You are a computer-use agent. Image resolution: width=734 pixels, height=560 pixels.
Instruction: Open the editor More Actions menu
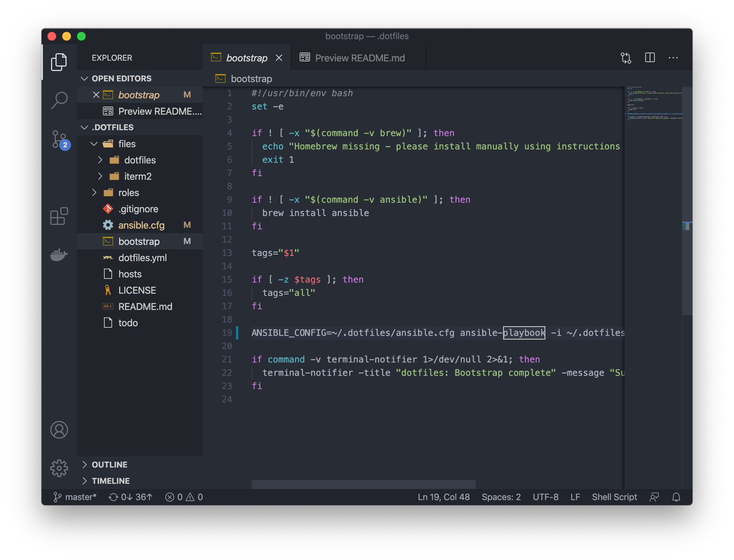tap(673, 58)
